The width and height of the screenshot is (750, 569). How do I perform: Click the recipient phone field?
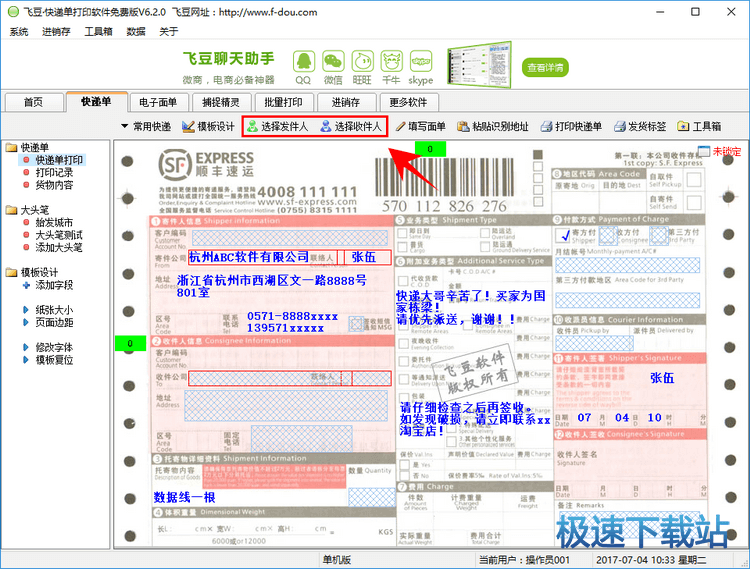coord(301,438)
